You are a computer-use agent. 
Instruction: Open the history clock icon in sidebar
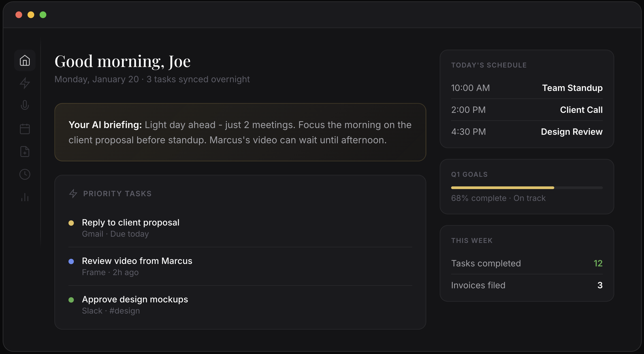pyautogui.click(x=25, y=174)
